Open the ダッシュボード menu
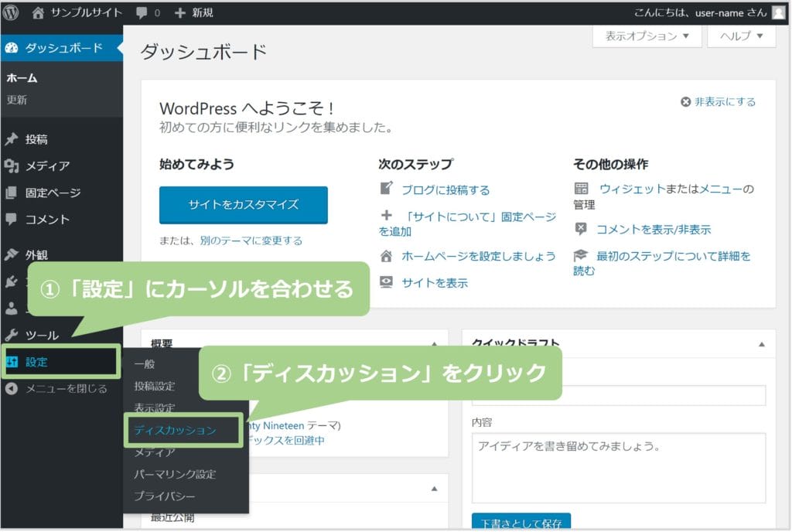The width and height of the screenshot is (792, 532). click(62, 48)
